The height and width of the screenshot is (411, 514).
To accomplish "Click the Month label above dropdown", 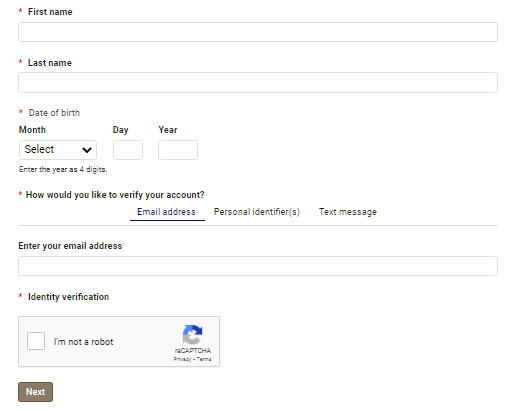I will pos(32,130).
